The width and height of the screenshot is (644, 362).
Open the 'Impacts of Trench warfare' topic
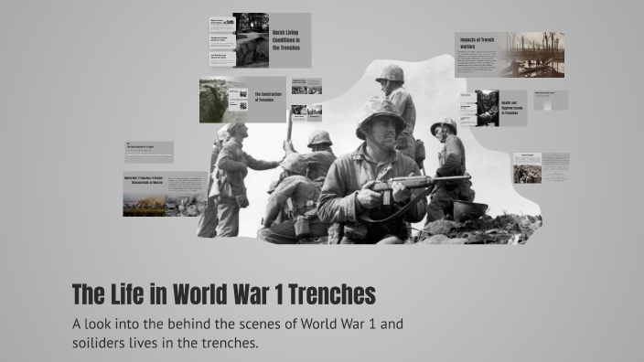pyautogui.click(x=510, y=55)
